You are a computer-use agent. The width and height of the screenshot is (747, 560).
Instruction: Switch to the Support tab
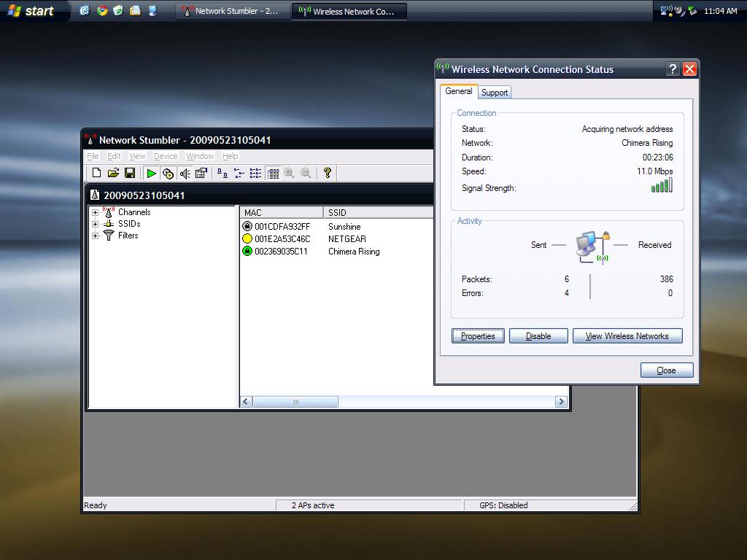pyautogui.click(x=495, y=92)
